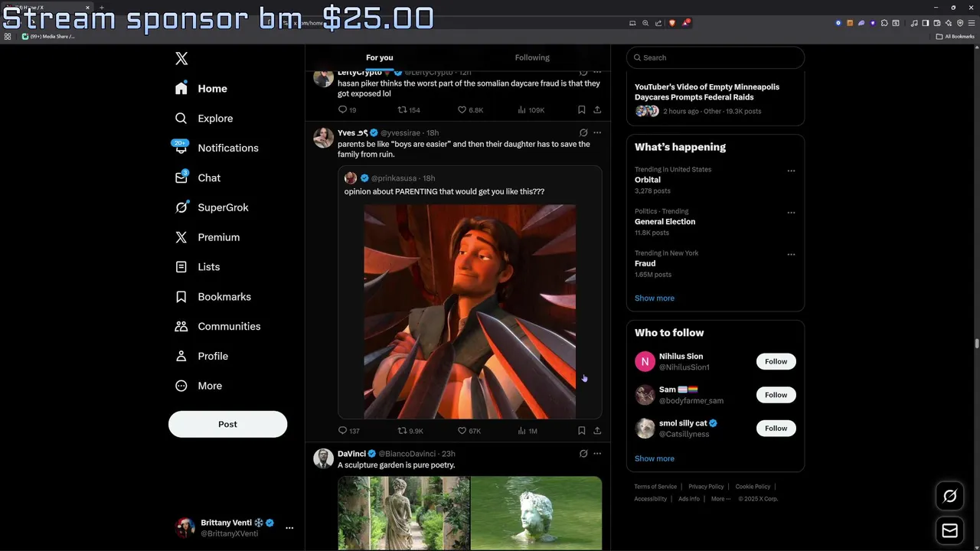The height and width of the screenshot is (551, 980).
Task: Open more options for General Election trend
Action: (791, 213)
